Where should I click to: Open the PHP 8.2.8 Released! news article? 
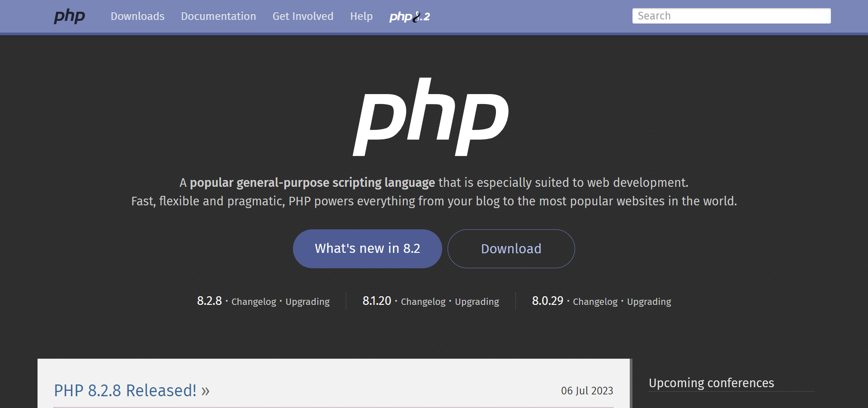(132, 390)
